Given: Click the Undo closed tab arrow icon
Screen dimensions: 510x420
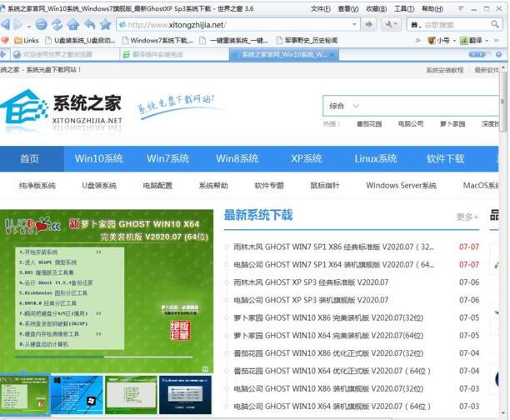Looking at the screenshot, I should click(89, 24).
